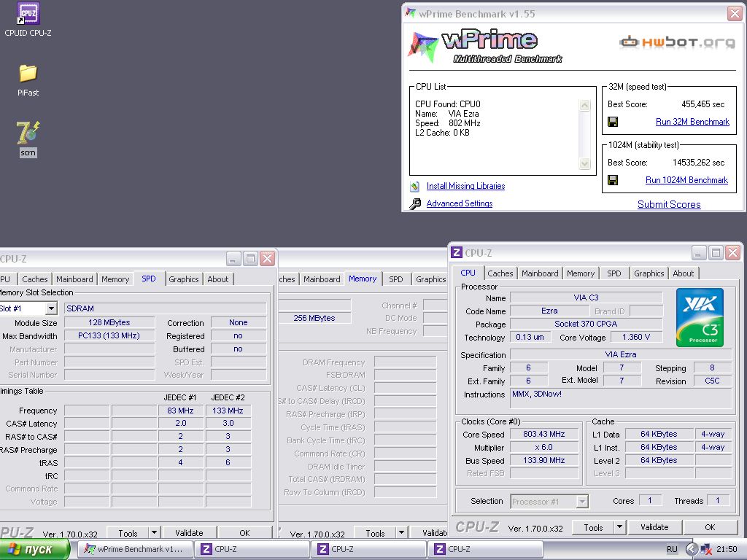The width and height of the screenshot is (747, 560).
Task: Open SPD tab in front CPU-Z window
Action: tap(614, 273)
